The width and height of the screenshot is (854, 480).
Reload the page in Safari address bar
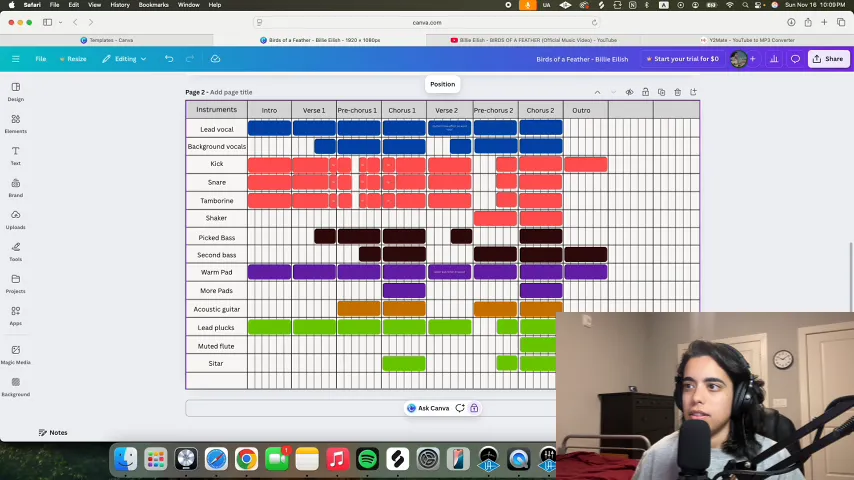pyautogui.click(x=594, y=22)
